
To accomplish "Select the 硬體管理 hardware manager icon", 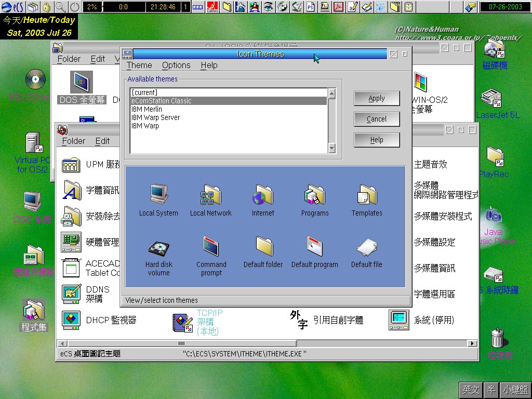I will 71,242.
